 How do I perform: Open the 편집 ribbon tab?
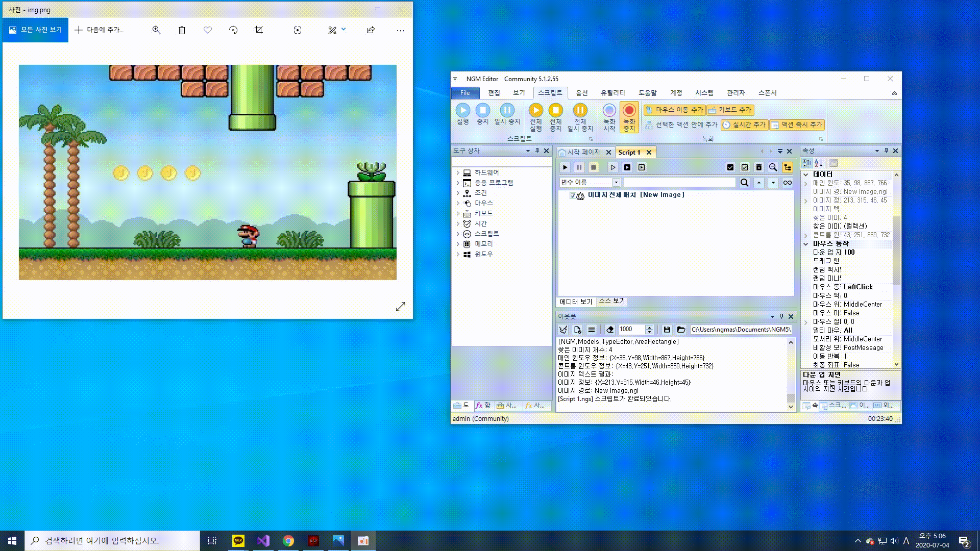click(494, 93)
